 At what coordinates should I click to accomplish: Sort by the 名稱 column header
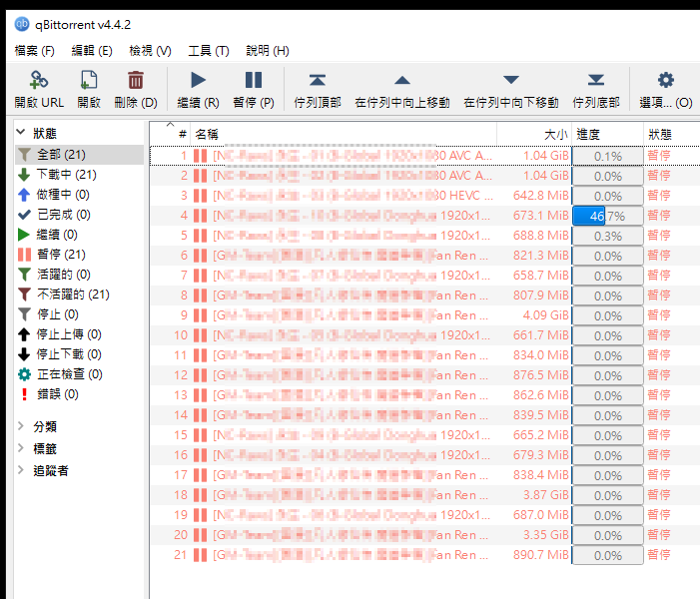point(344,134)
